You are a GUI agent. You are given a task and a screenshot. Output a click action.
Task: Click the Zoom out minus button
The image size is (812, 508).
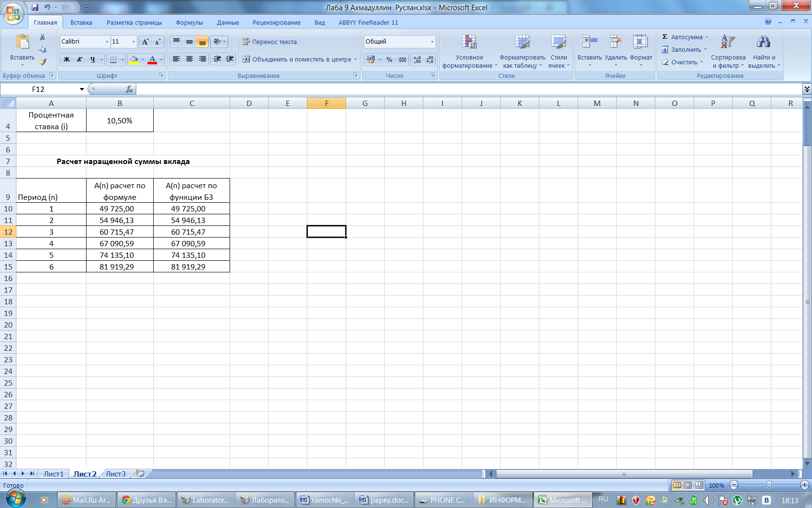[734, 485]
